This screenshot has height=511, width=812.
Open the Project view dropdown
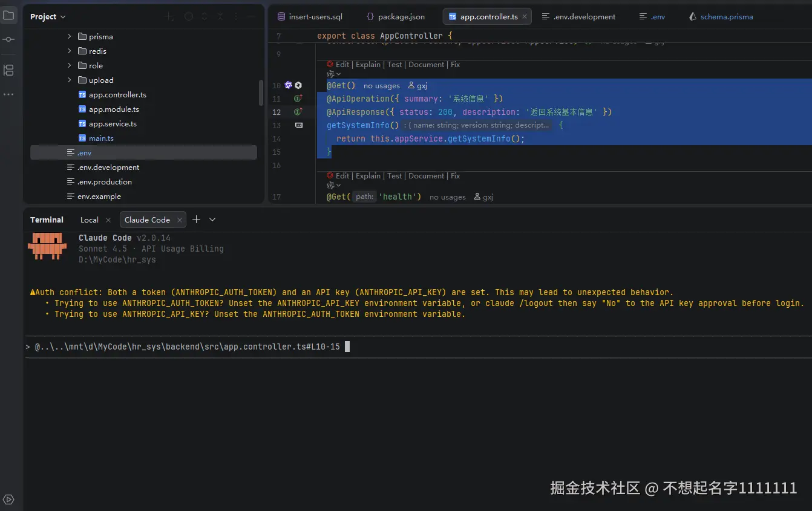point(48,17)
